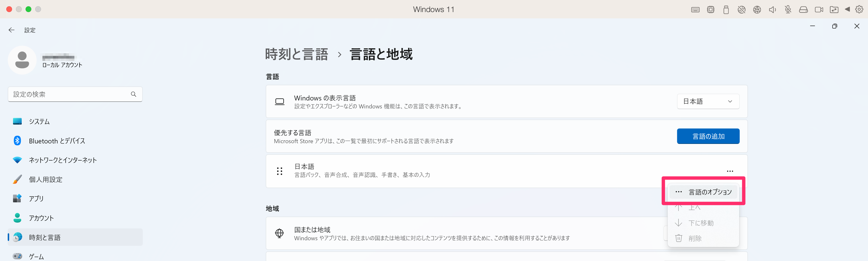Click the network globe icon in title bar
Viewport: 868px width, 261px height.
point(757,10)
